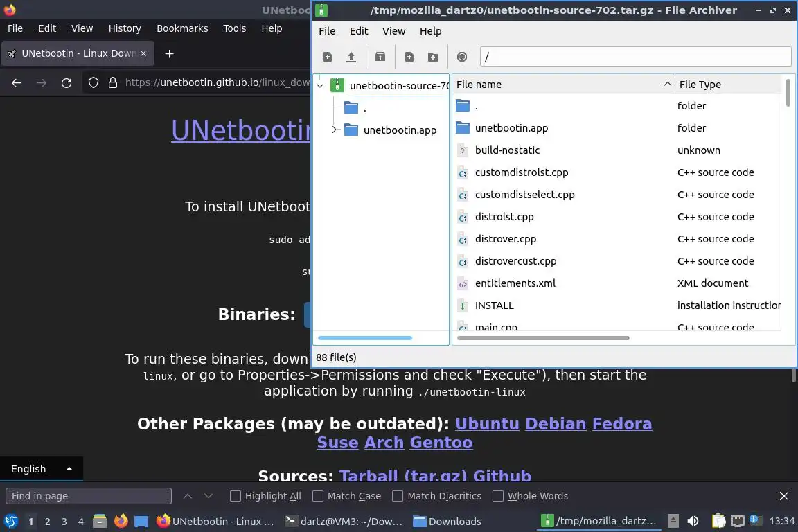Close the UNetbootin - Linux Download tab
This screenshot has width=798, height=532.
143,53
